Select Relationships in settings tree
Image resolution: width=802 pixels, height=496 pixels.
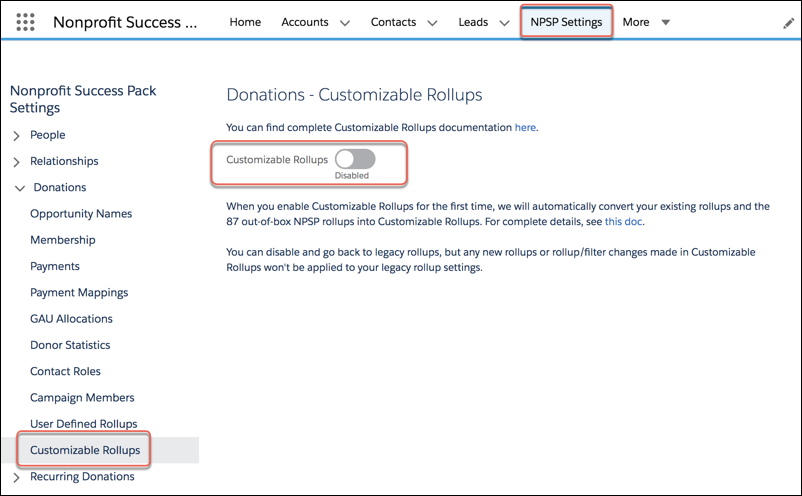point(64,161)
